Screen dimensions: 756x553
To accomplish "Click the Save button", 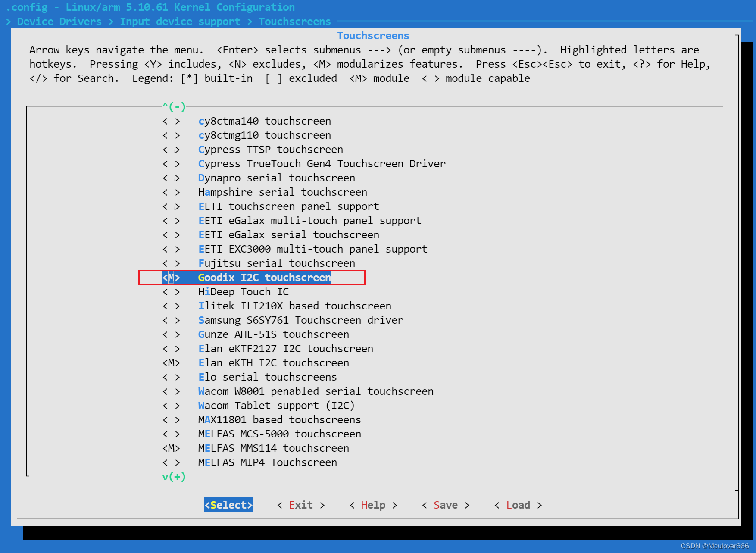I will coord(445,505).
